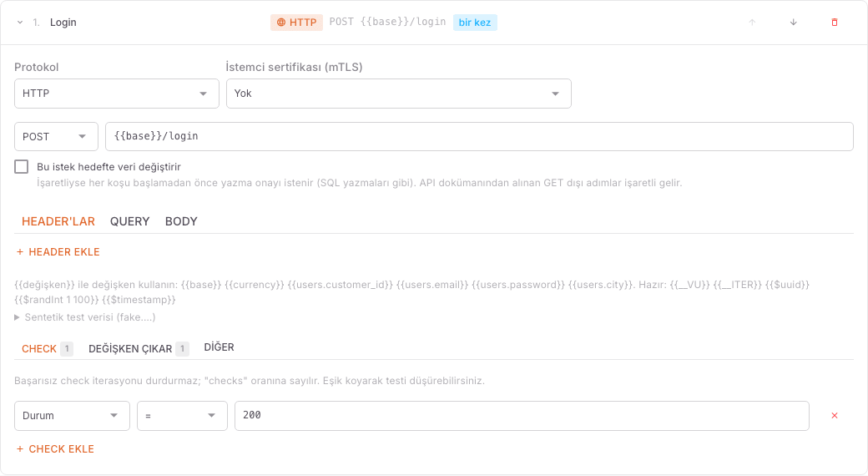Switch to BODY tab
The height and width of the screenshot is (476, 868).
(x=181, y=221)
